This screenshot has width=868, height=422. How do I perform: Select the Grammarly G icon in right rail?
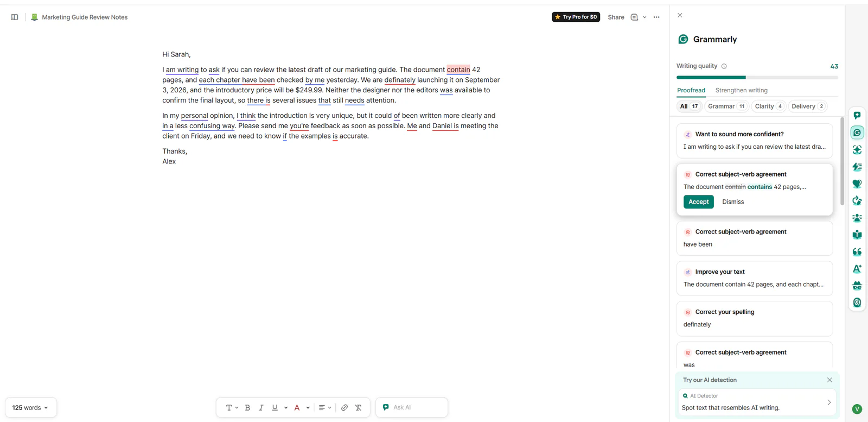[x=857, y=133]
